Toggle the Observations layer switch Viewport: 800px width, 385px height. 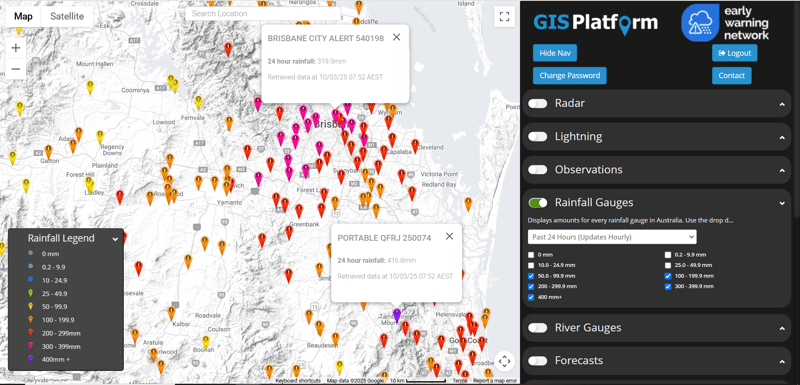(538, 170)
